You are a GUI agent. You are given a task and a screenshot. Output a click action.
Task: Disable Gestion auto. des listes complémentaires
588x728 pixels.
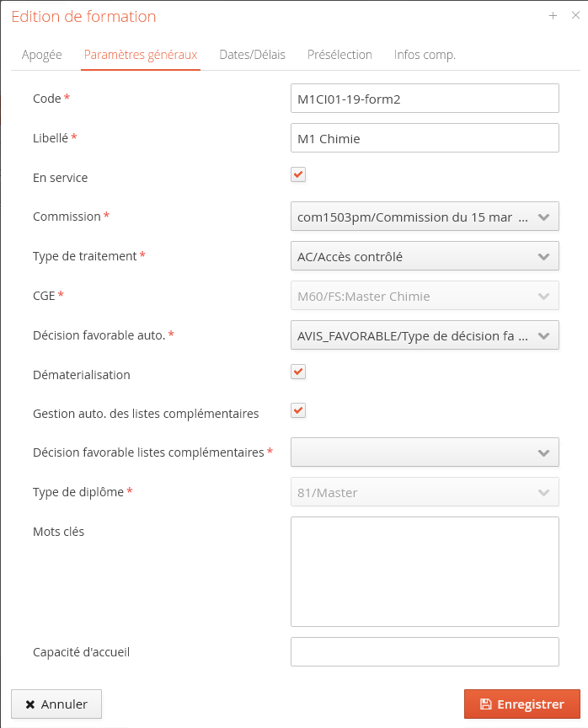point(298,410)
